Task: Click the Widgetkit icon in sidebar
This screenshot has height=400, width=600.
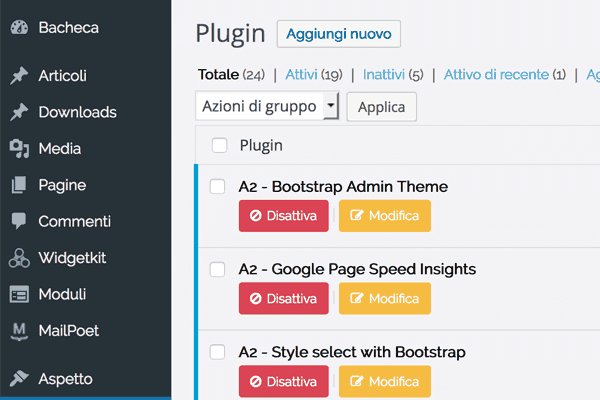Action: pos(19,258)
